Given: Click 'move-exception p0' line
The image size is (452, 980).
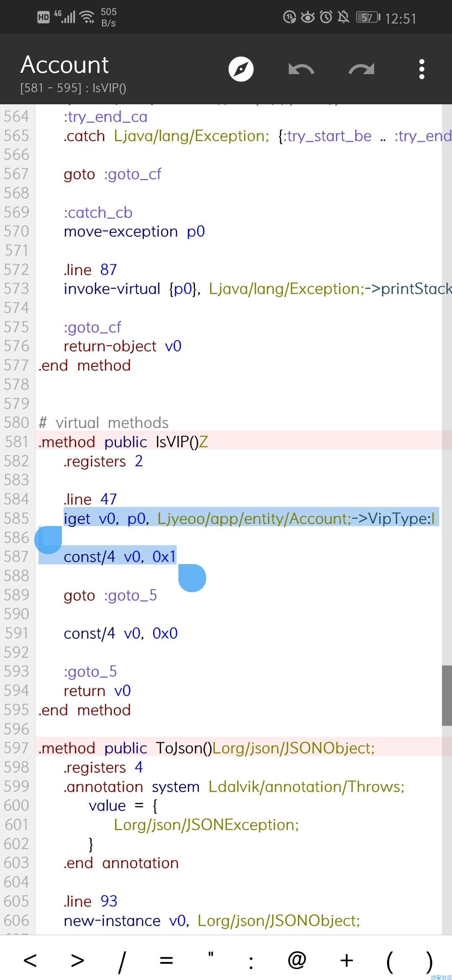Looking at the screenshot, I should [x=134, y=231].
